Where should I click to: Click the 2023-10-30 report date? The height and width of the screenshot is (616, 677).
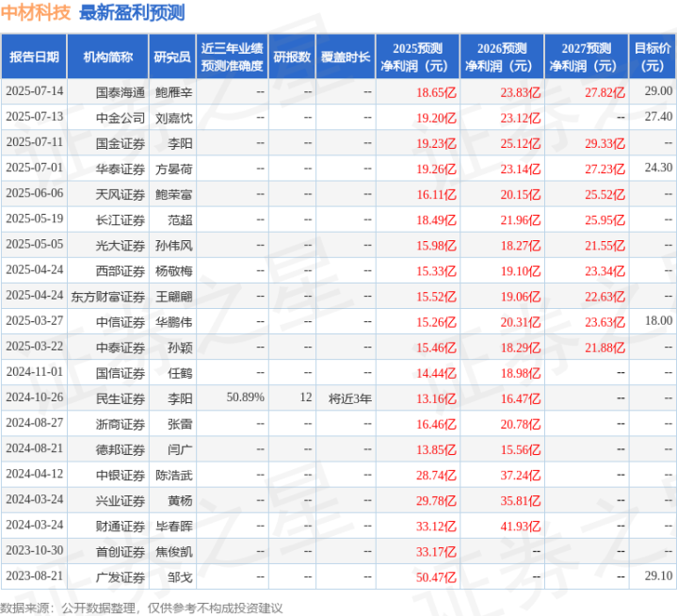tap(34, 550)
